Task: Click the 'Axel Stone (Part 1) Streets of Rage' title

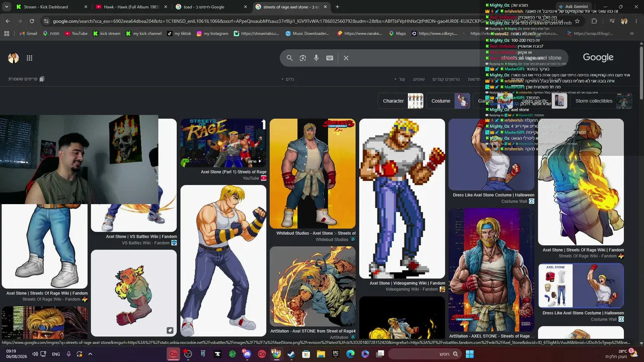Action: coord(233,172)
